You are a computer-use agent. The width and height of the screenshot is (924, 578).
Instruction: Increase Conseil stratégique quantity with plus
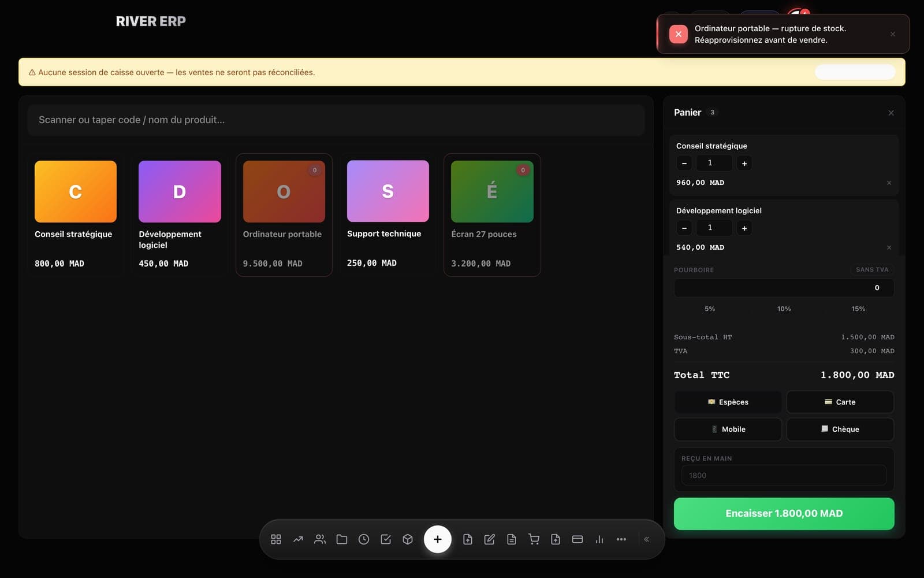[744, 164]
